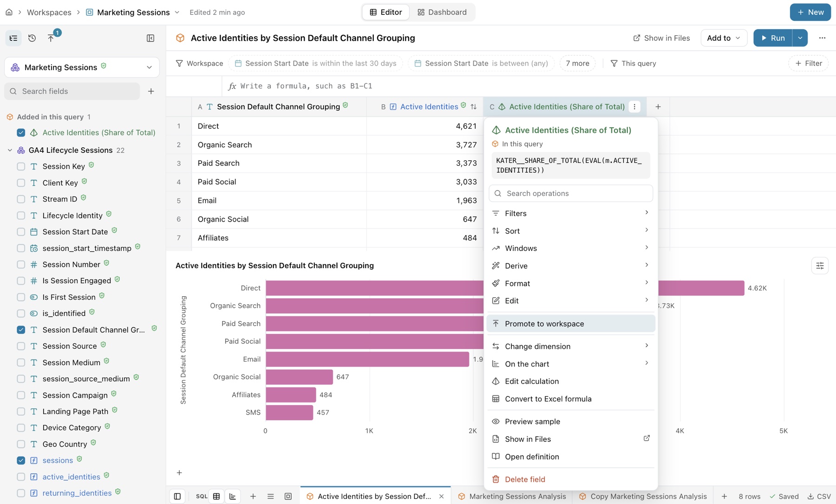Viewport: 836px width, 504px height.
Task: Open chart settings sliders icon
Action: 820,266
